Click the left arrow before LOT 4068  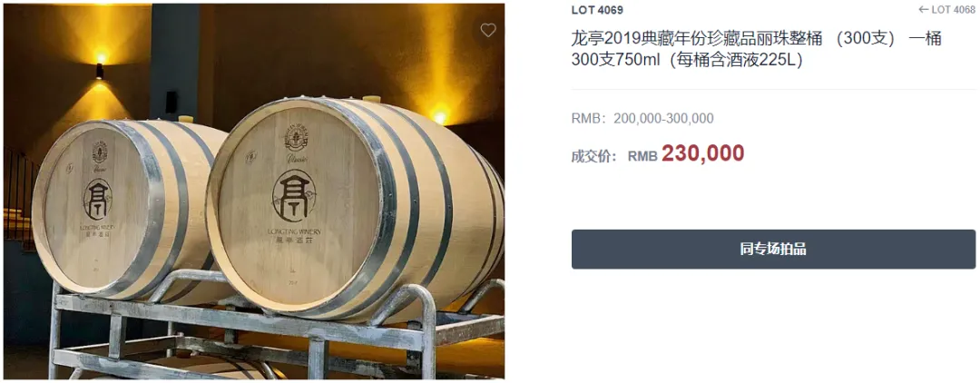(923, 9)
